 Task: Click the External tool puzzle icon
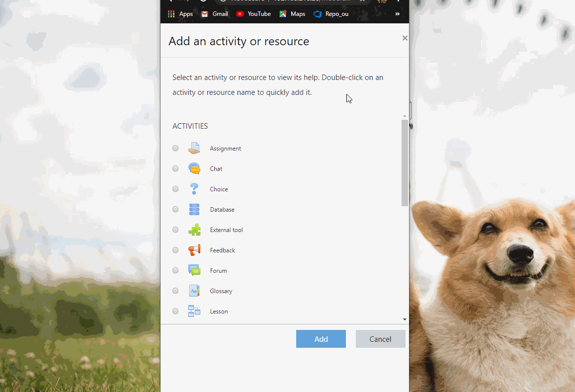coord(194,230)
